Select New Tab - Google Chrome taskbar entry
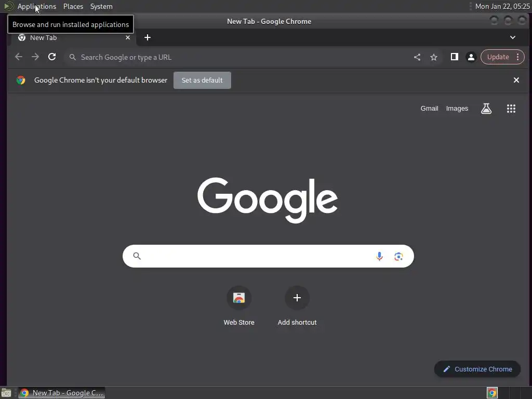 tap(61, 393)
